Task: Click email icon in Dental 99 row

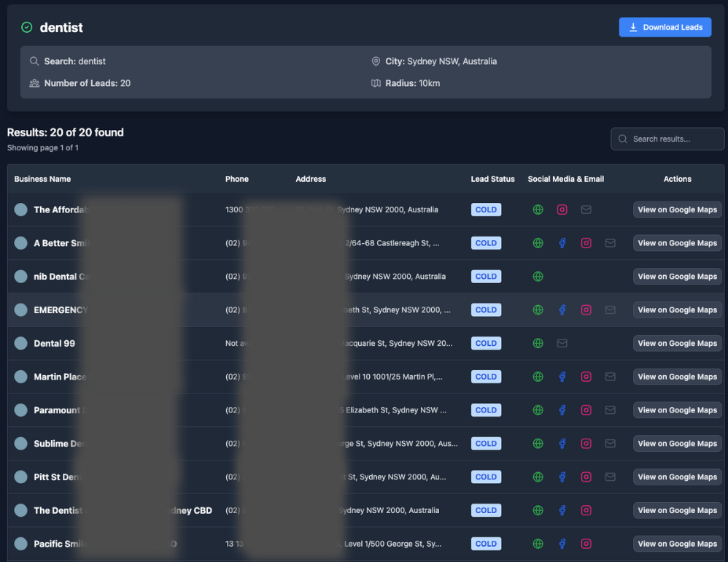Action: click(562, 343)
